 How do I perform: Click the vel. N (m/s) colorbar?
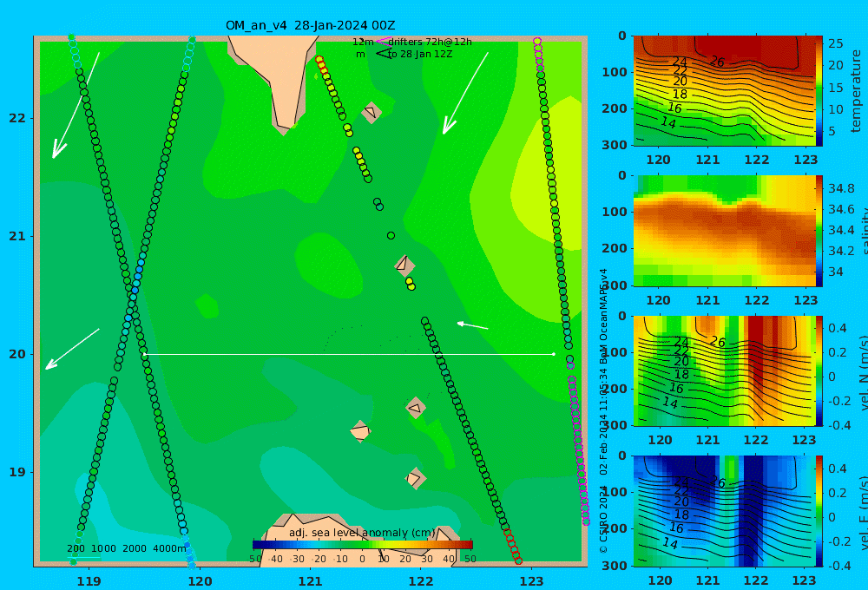[819, 370]
